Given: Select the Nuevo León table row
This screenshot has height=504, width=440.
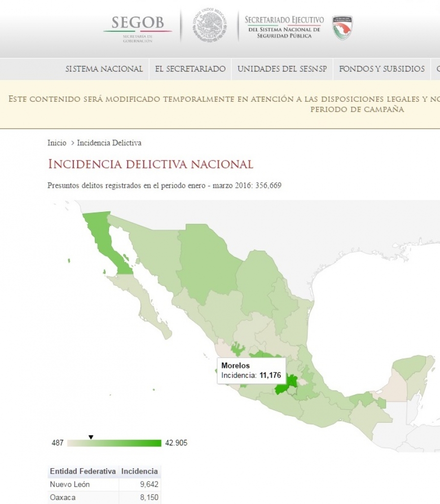Looking at the screenshot, I should [x=105, y=484].
